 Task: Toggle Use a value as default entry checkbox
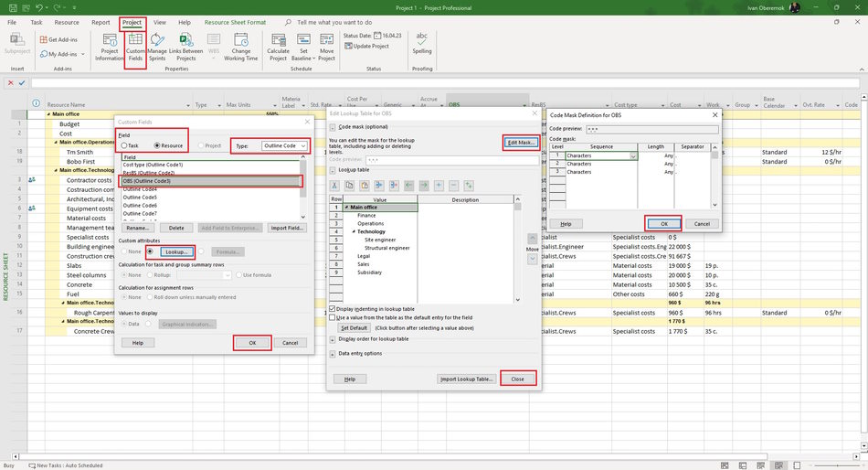pos(333,317)
